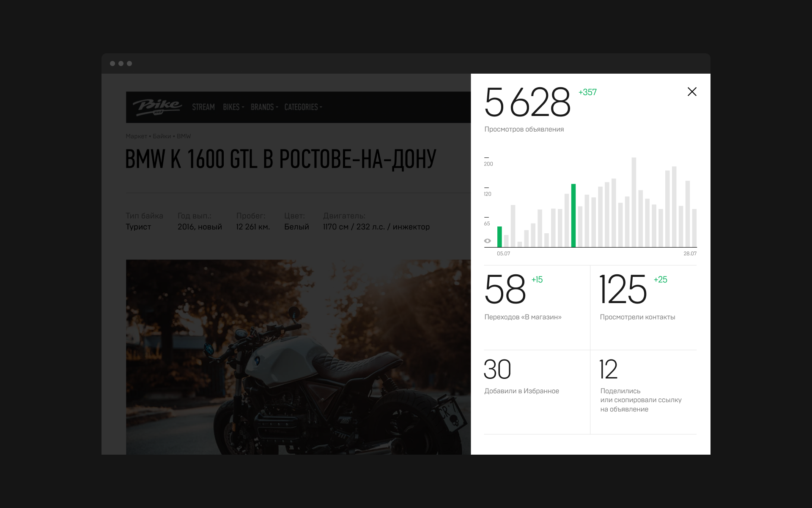
Task: Click the 2016, новый year value
Action: coord(200,227)
